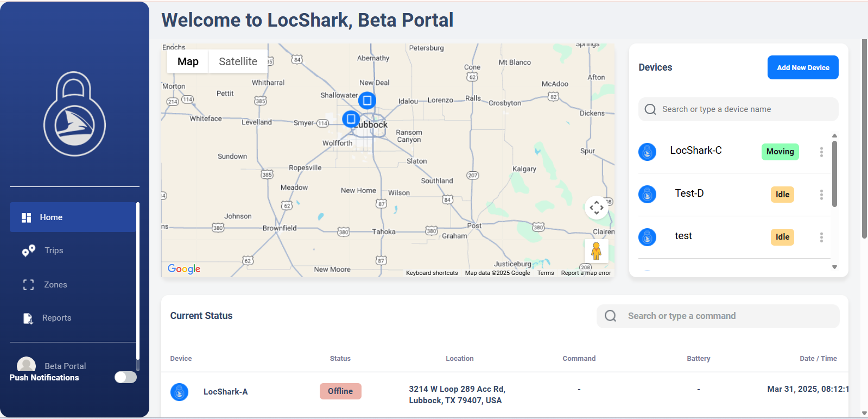868x419 pixels.
Task: Open the Trips page in sidebar
Action: (x=54, y=251)
